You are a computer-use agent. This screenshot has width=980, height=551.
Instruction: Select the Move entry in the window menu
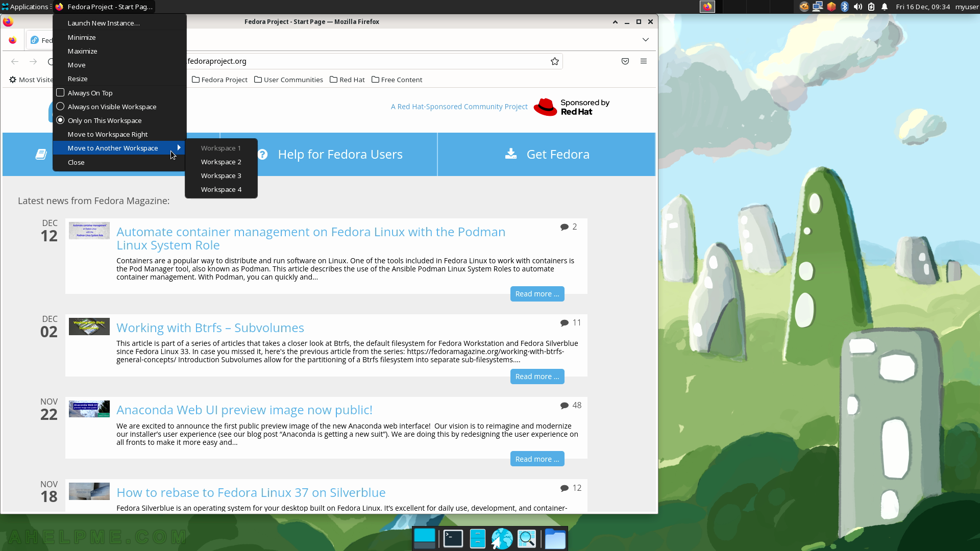[119, 65]
